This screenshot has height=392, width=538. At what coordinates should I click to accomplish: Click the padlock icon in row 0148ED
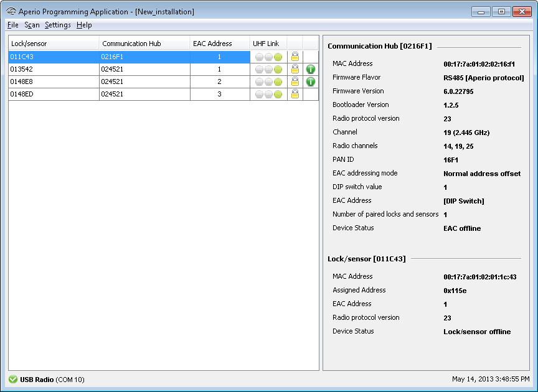295,94
